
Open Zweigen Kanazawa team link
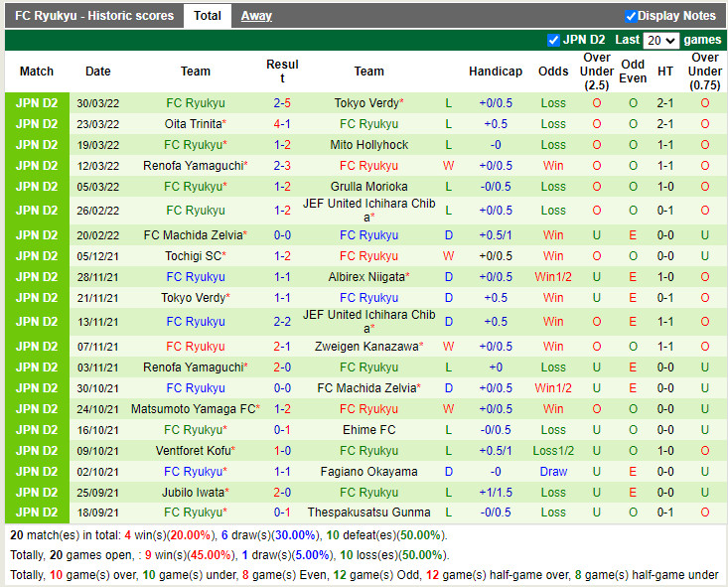coord(366,347)
